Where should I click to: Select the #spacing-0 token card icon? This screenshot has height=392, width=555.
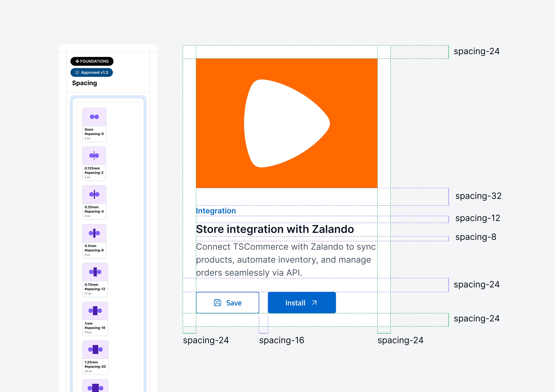94,117
